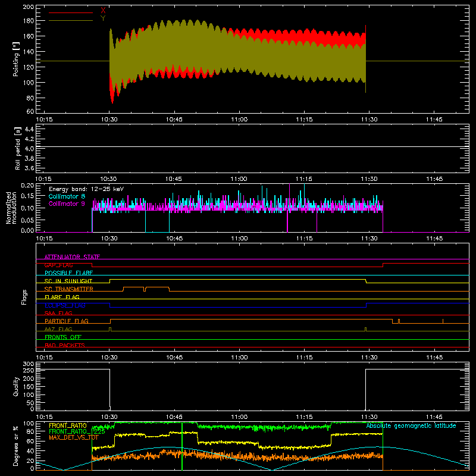Click the Pointing axis title

pyautogui.click(x=16, y=59)
